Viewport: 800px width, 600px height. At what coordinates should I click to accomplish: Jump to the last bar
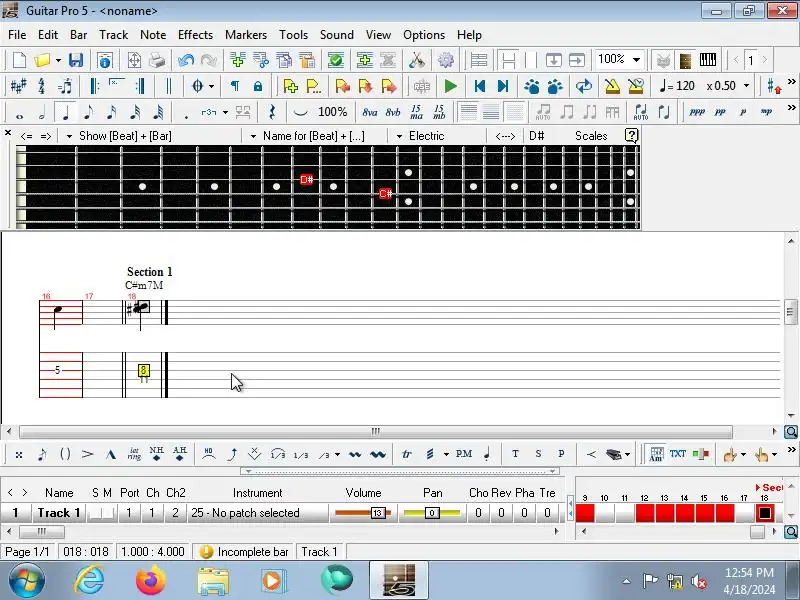pyautogui.click(x=503, y=86)
